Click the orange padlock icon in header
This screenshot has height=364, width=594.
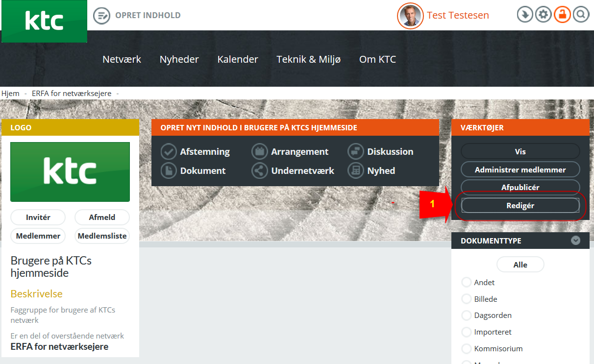tap(562, 15)
